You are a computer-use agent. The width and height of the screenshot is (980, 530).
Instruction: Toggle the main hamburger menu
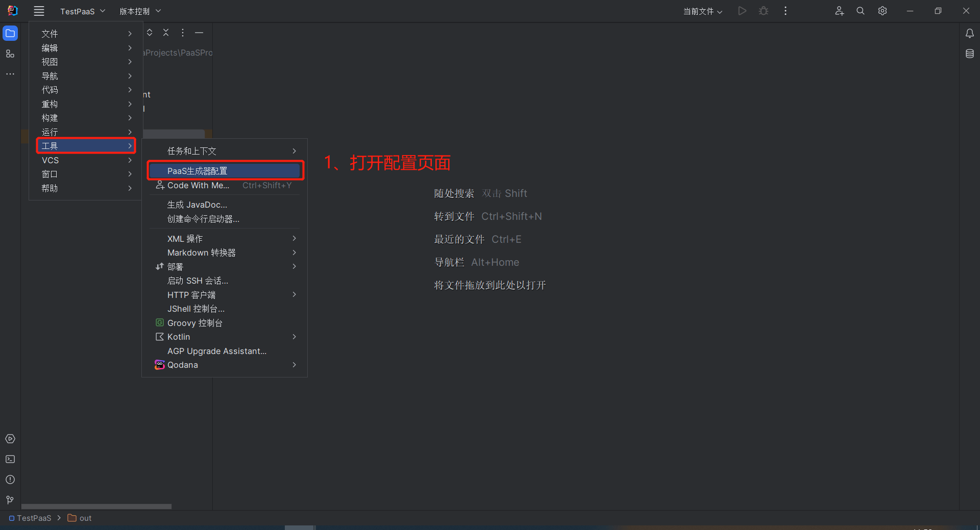[39, 11]
